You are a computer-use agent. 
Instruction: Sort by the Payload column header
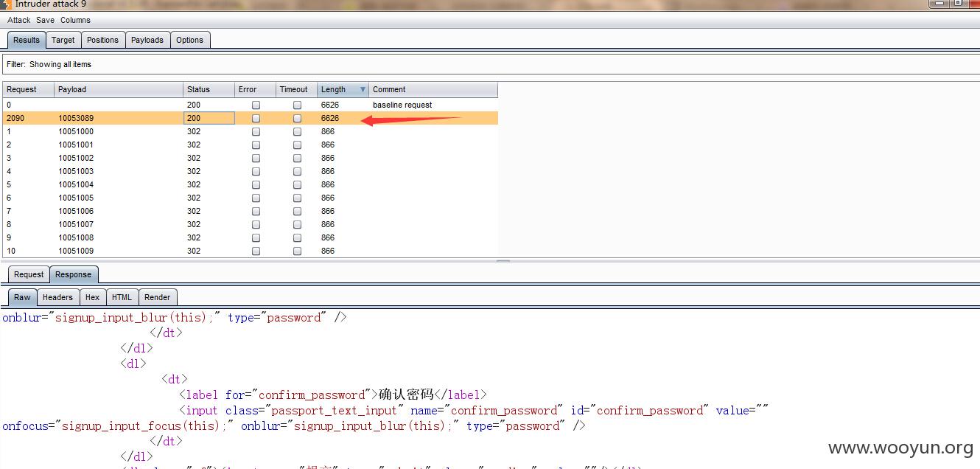(119, 89)
